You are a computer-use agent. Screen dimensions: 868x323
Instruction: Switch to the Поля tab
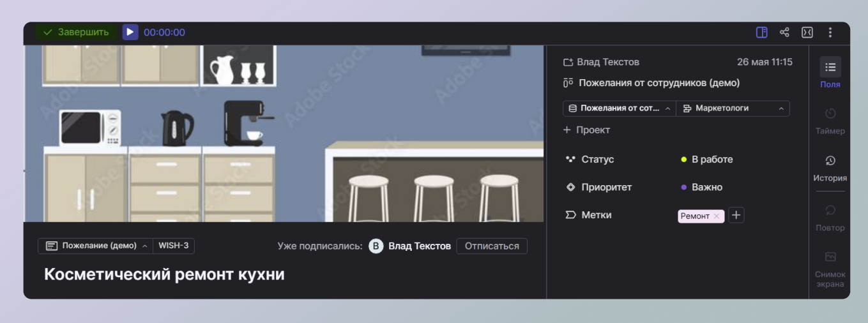click(830, 73)
